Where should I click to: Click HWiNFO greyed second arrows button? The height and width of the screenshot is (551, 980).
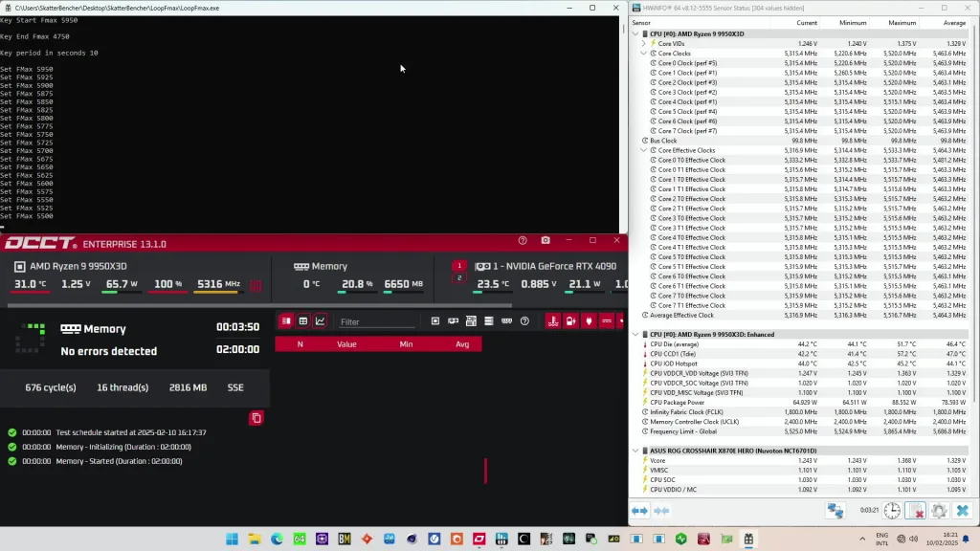click(x=661, y=511)
